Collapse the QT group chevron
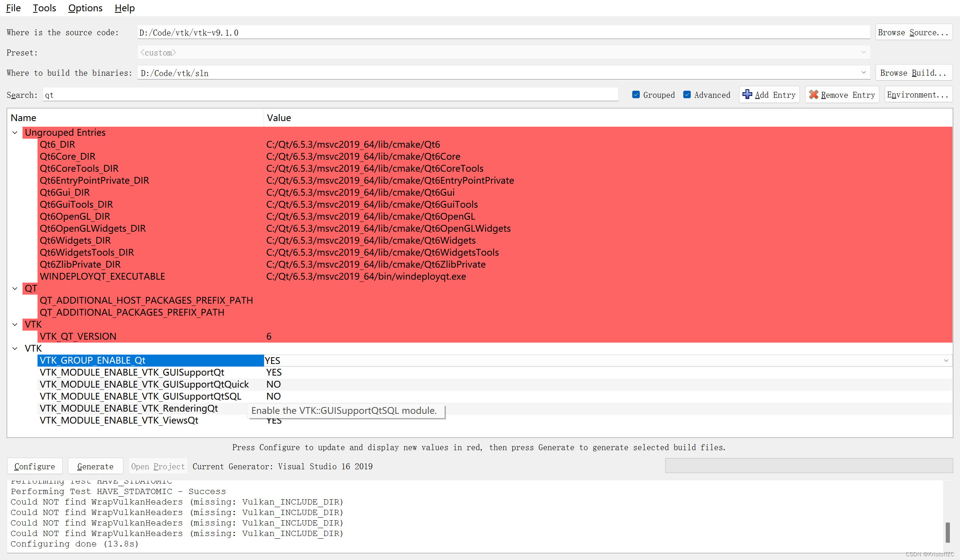 (15, 289)
